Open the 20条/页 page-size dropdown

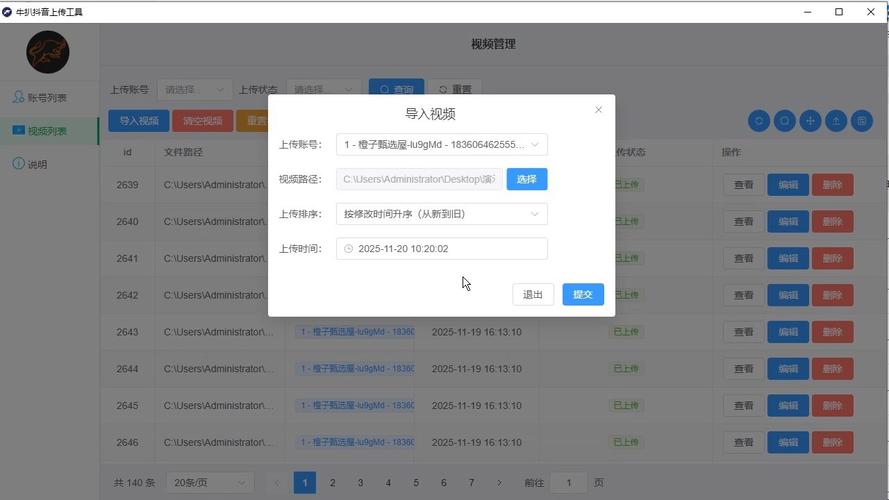pyautogui.click(x=209, y=483)
